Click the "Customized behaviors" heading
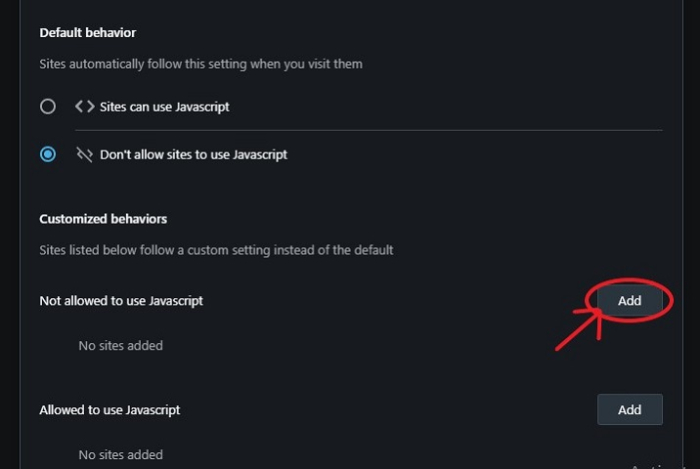Viewport: 700px width, 469px height. 103,218
